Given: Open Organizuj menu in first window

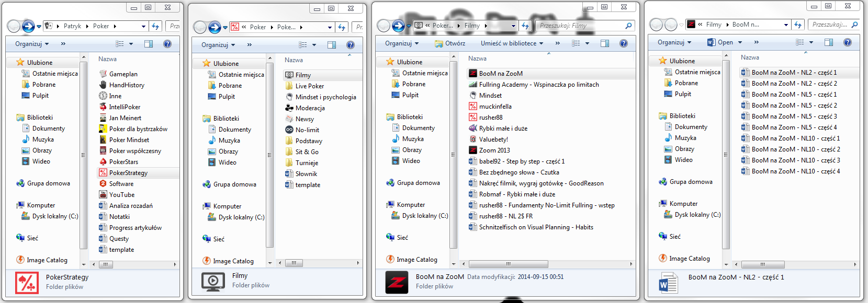Looking at the screenshot, I should (x=32, y=44).
